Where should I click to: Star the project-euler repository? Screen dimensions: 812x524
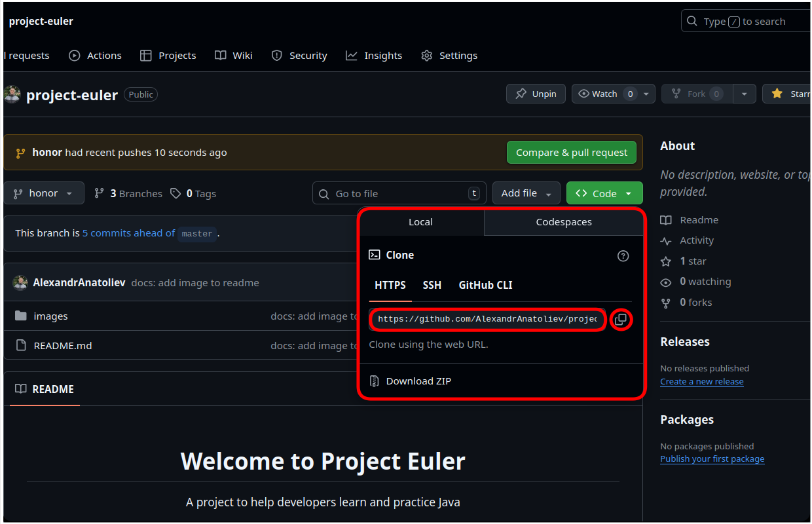[789, 94]
